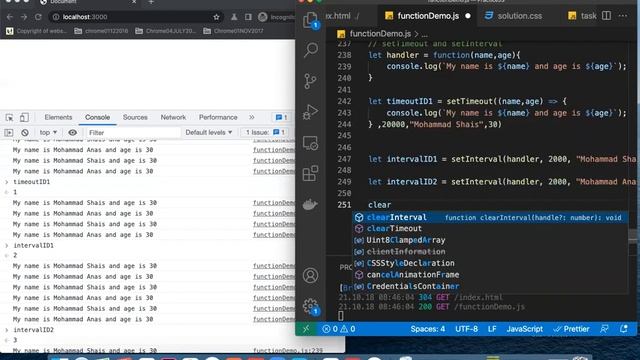Screen dimensions: 640x360
Task: Switch to the Sources tab in DevTools
Action: click(135, 118)
